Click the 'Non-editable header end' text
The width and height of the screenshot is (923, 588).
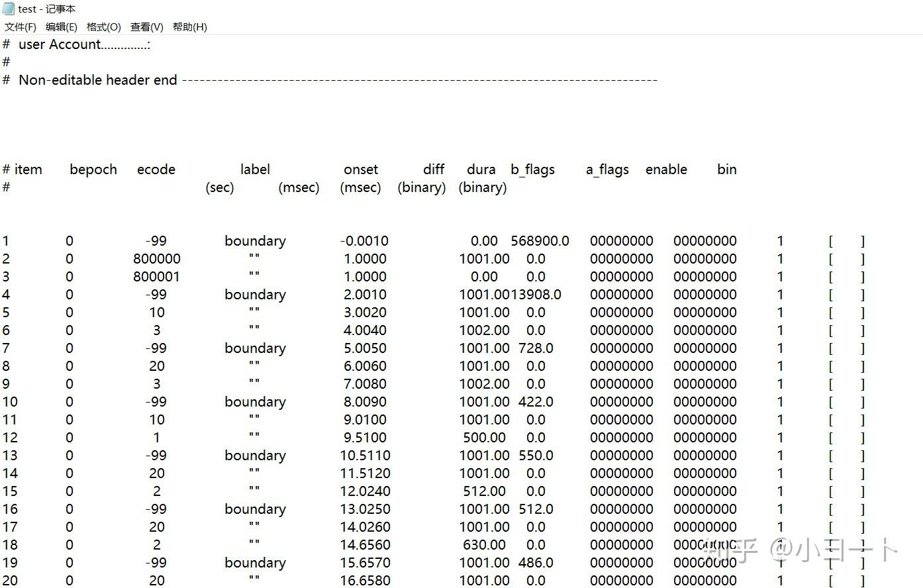pyautogui.click(x=98, y=79)
